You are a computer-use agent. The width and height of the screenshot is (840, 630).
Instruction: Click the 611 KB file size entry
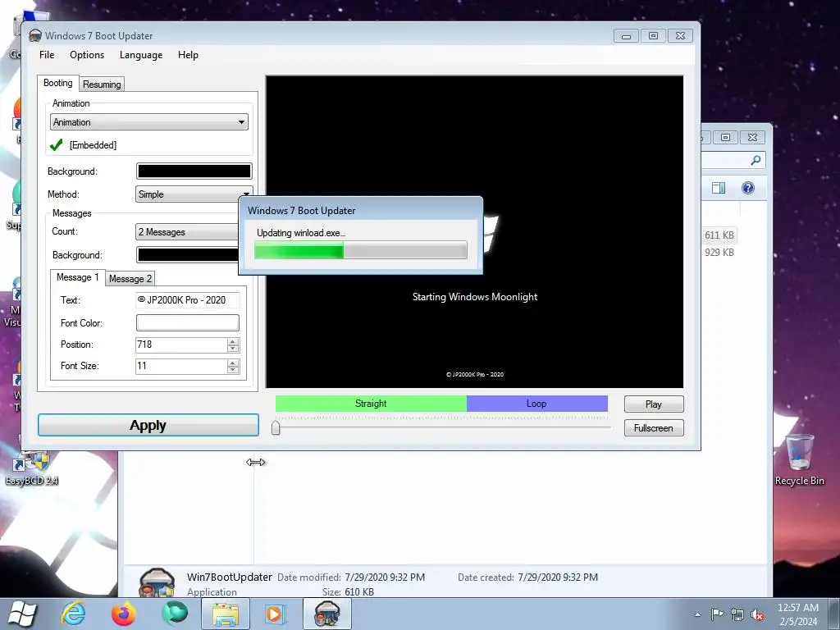click(719, 235)
